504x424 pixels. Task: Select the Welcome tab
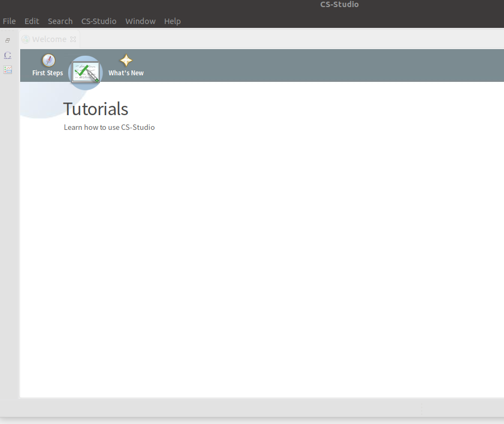(49, 39)
